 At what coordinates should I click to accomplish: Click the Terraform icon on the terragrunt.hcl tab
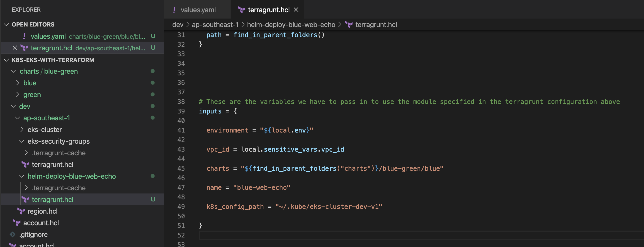[x=241, y=10]
